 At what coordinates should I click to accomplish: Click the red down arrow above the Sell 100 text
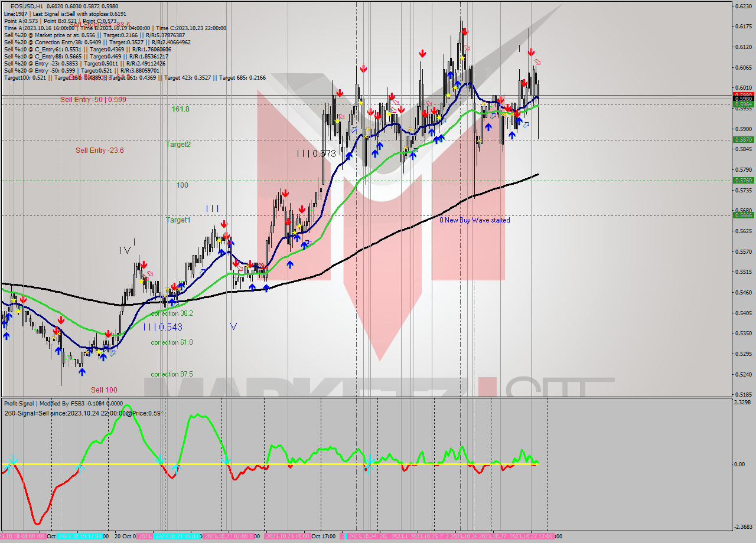[108, 334]
